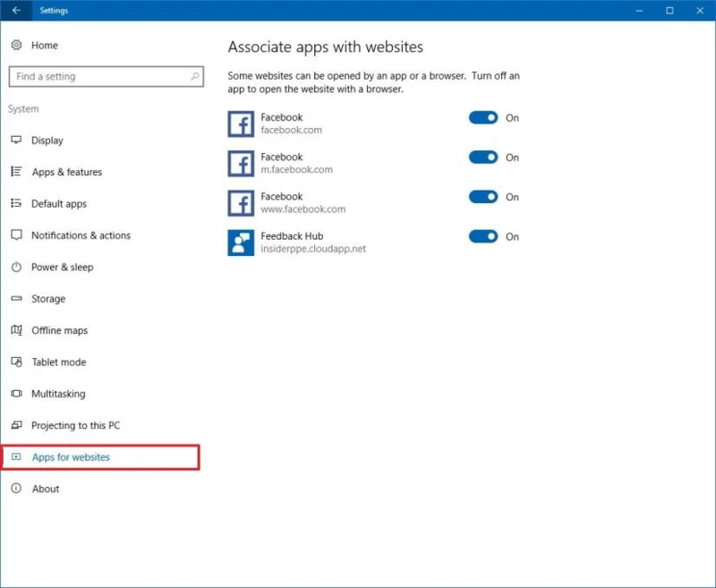Click the back arrow in title bar

pos(16,10)
